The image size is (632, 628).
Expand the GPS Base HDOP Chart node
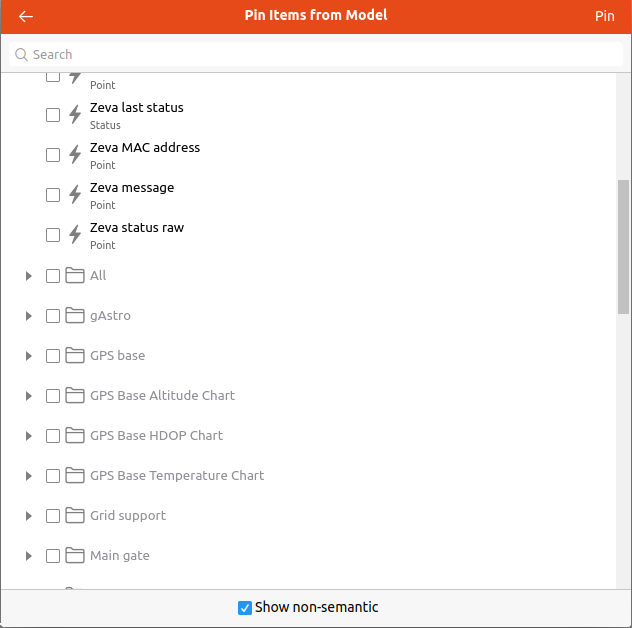[29, 436]
